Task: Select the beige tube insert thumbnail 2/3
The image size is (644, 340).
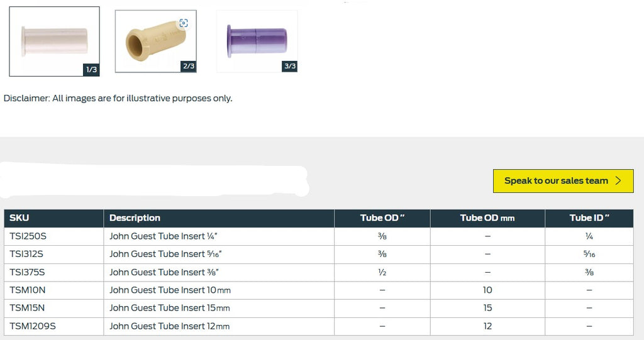Action: (156, 41)
